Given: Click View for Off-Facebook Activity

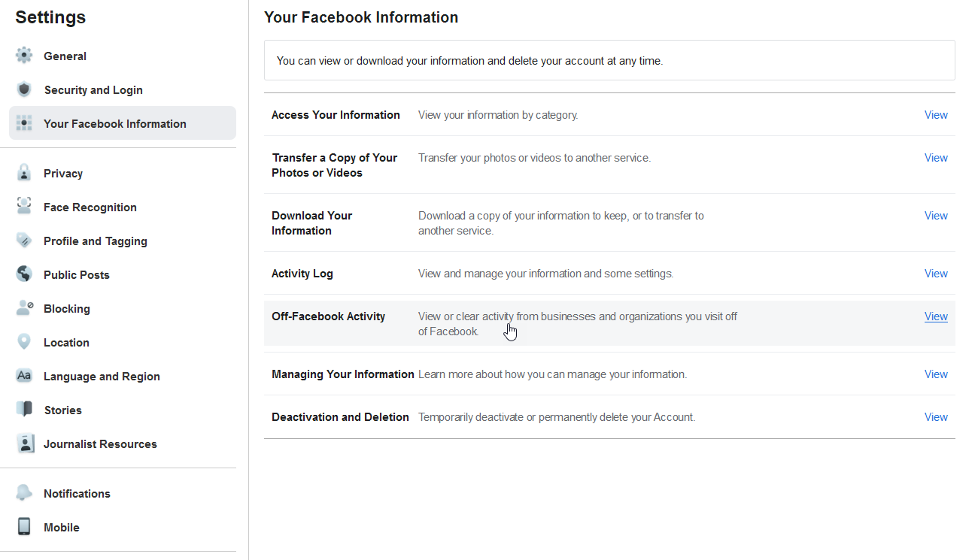Looking at the screenshot, I should pos(936,316).
